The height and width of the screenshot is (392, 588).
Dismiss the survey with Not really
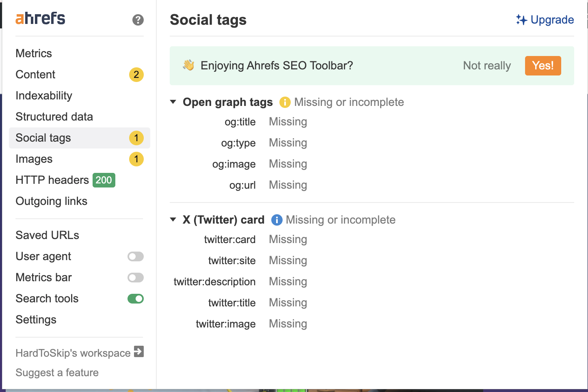[486, 65]
